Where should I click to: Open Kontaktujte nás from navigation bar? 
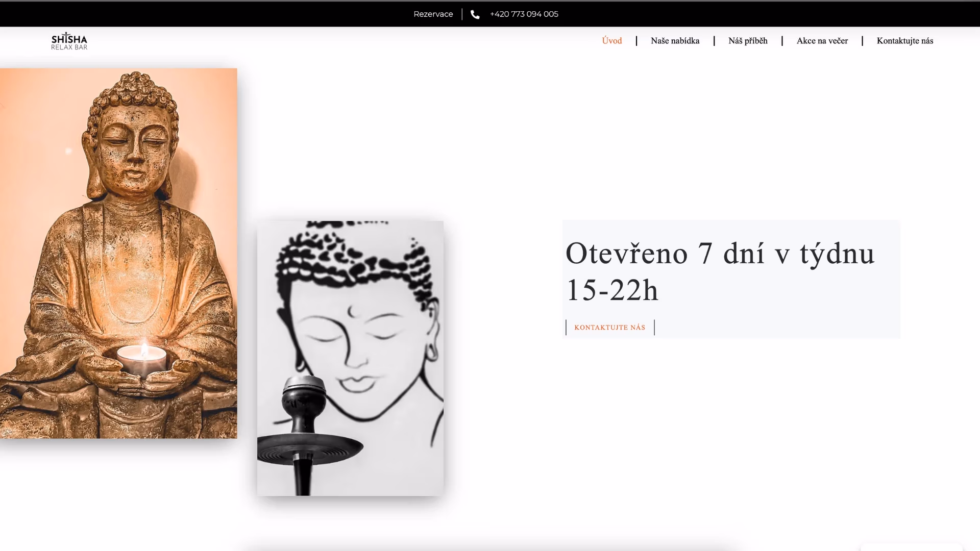tap(904, 40)
